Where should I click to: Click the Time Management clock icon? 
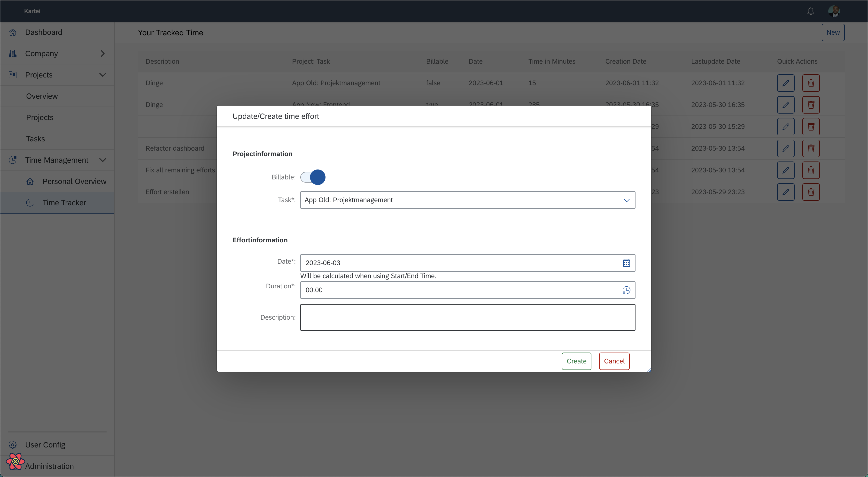tap(12, 160)
